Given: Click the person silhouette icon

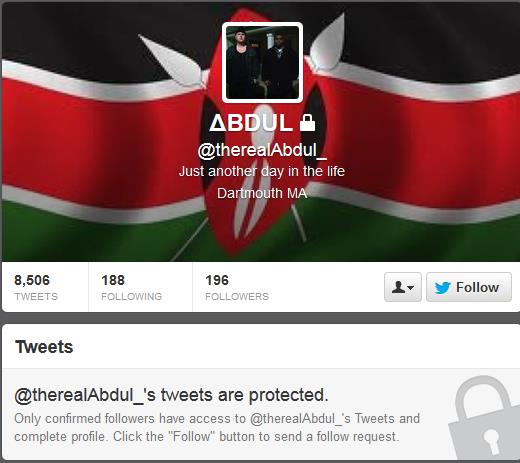Looking at the screenshot, I should point(398,287).
